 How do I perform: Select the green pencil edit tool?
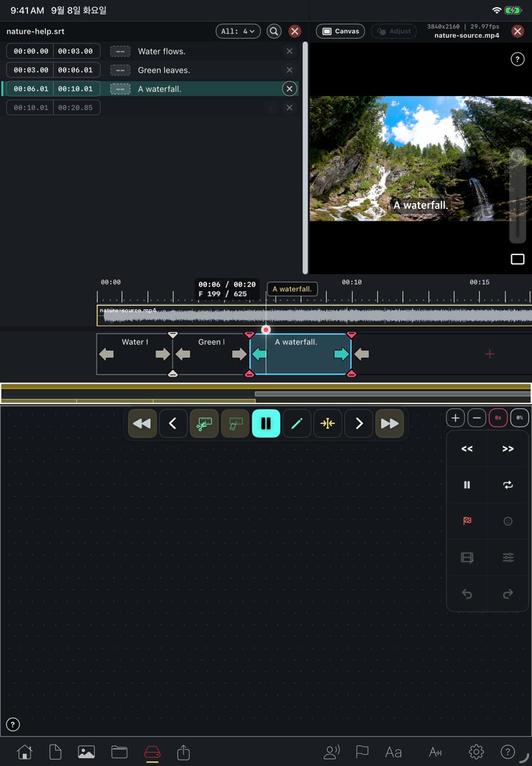click(x=296, y=423)
